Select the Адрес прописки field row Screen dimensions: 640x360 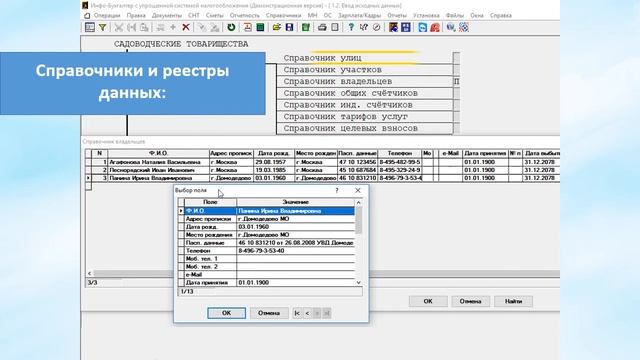[x=267, y=219]
